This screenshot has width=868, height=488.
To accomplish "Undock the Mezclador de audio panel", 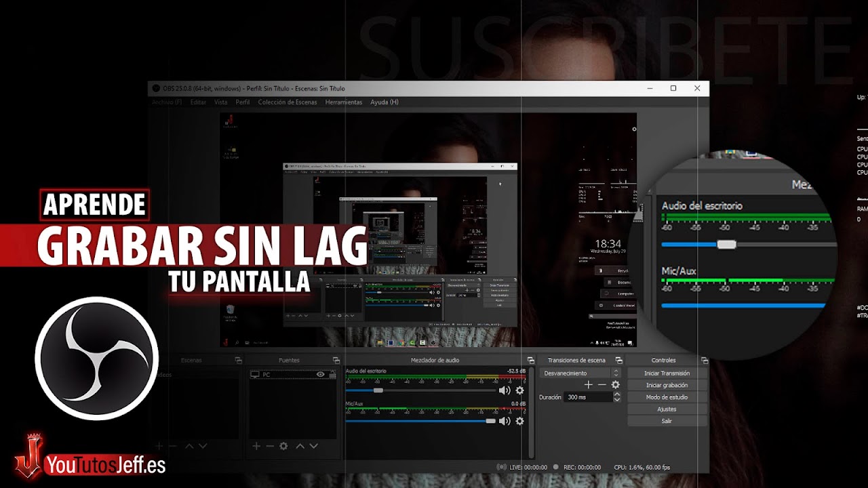I will [x=531, y=361].
